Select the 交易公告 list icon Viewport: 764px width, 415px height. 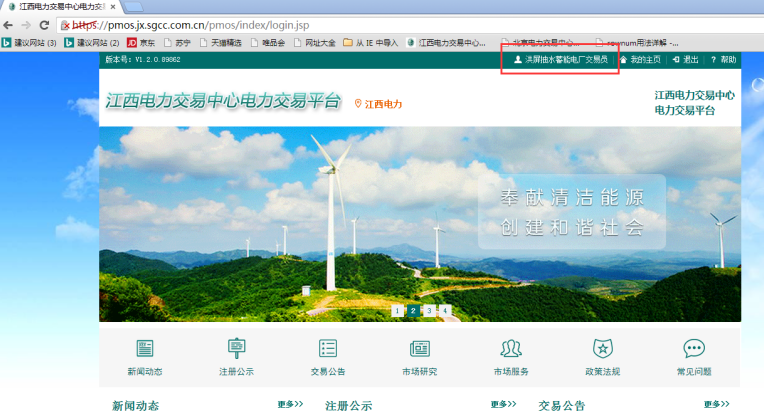point(328,348)
